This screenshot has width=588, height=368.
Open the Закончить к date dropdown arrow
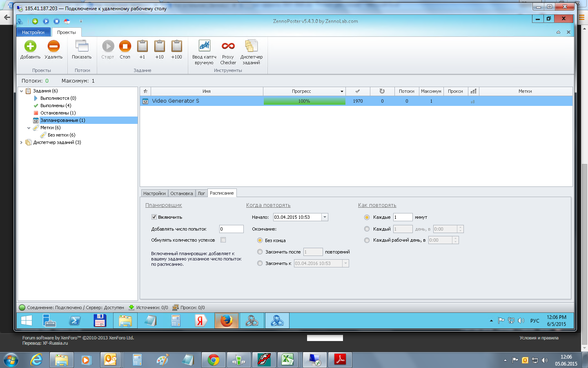[345, 263]
